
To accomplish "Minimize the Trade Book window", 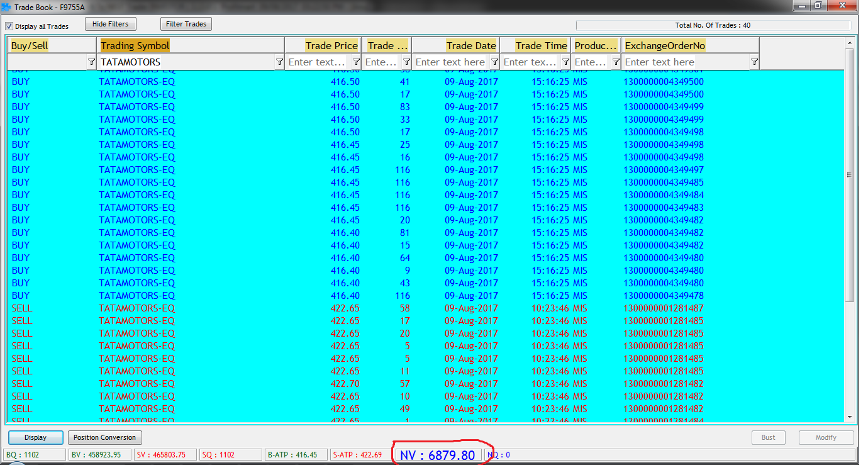I will (801, 6).
